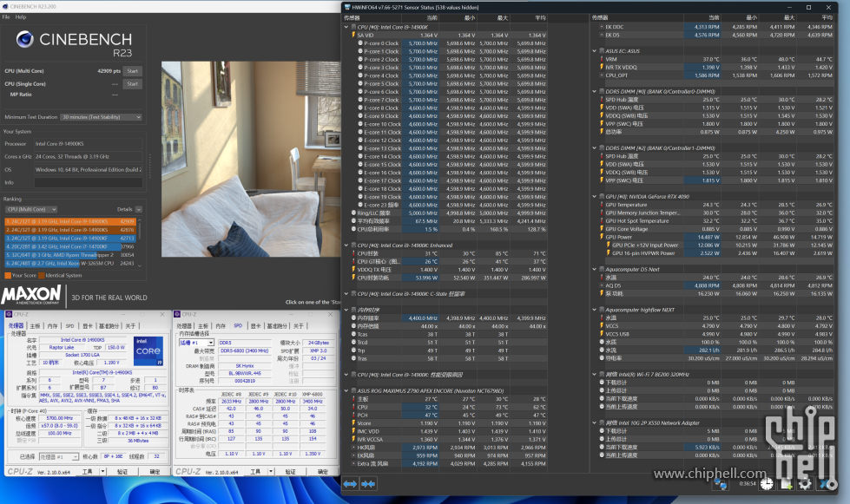The height and width of the screenshot is (504, 850).
Task: Start the CPU (Single Core) test
Action: 132,84
